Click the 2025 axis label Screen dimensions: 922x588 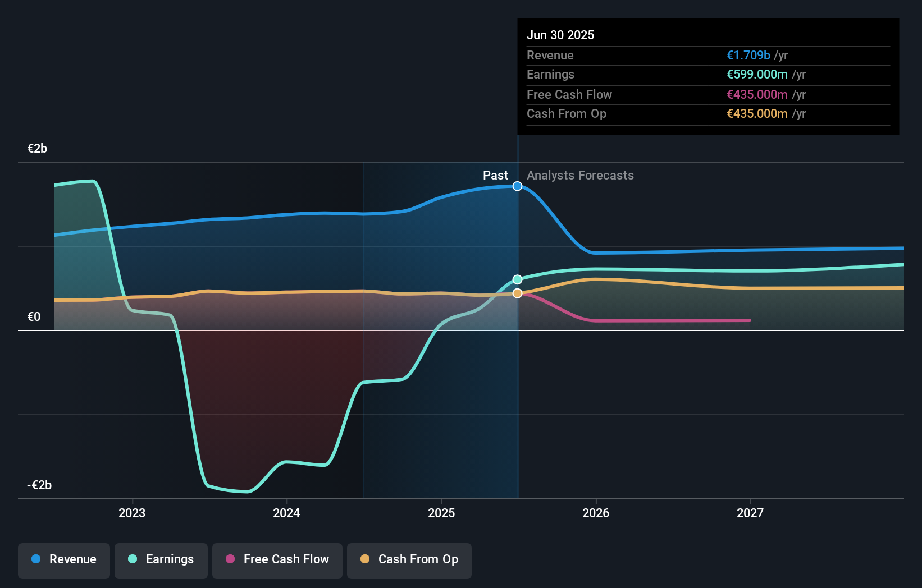pyautogui.click(x=442, y=512)
